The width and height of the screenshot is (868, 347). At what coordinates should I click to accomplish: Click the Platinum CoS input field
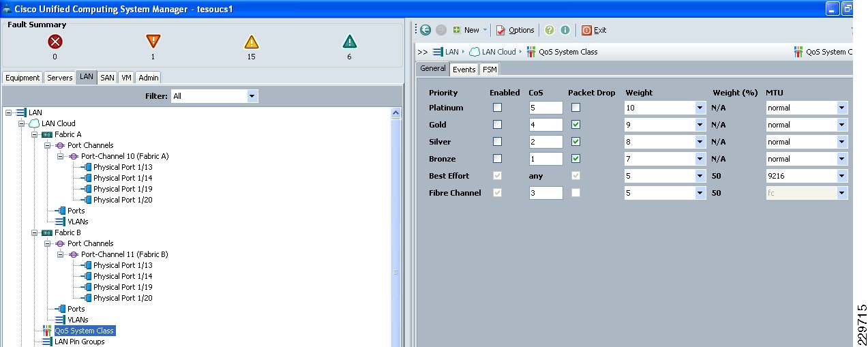pos(545,108)
